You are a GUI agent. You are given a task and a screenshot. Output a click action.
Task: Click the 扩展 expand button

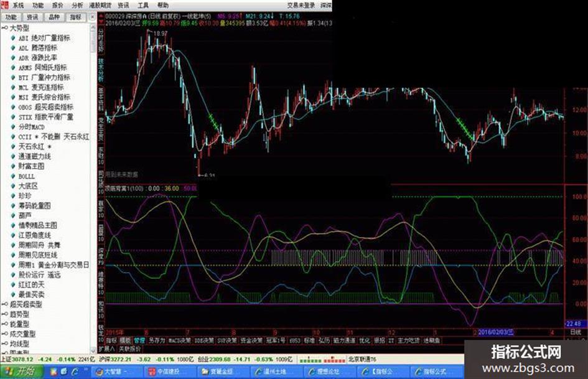click(x=107, y=349)
